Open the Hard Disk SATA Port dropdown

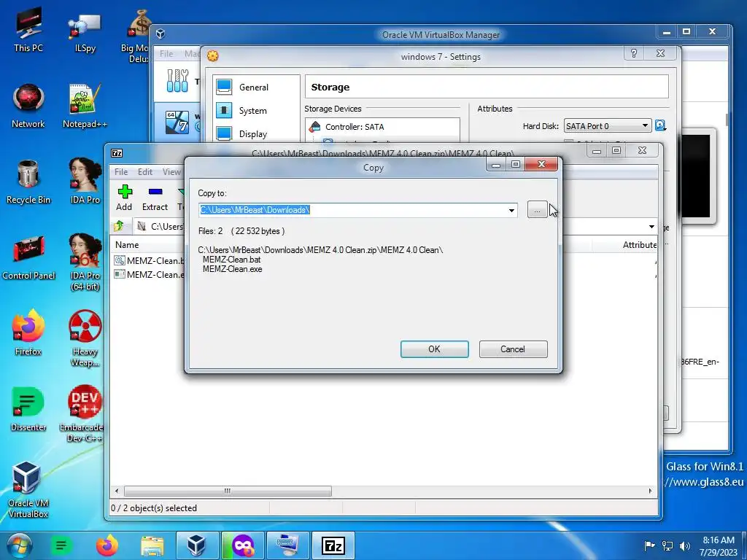(608, 125)
